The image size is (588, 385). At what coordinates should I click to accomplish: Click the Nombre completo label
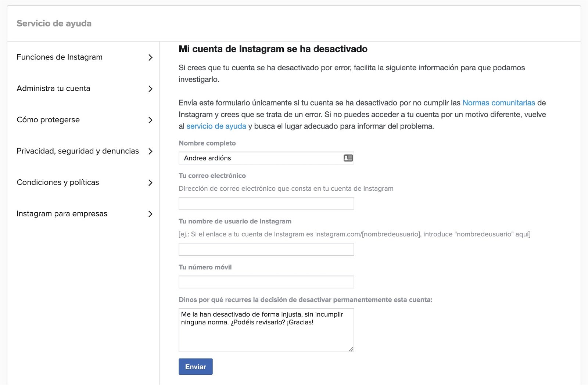(207, 143)
